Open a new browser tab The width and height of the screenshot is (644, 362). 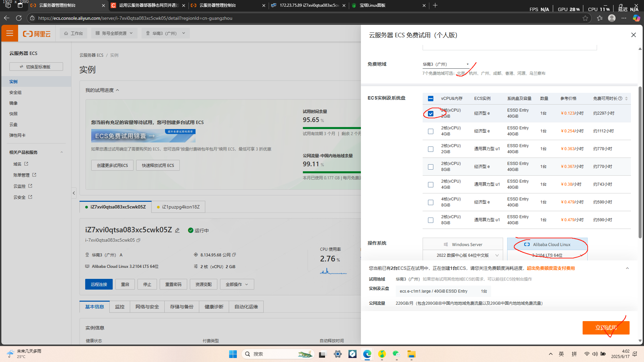[435, 5]
